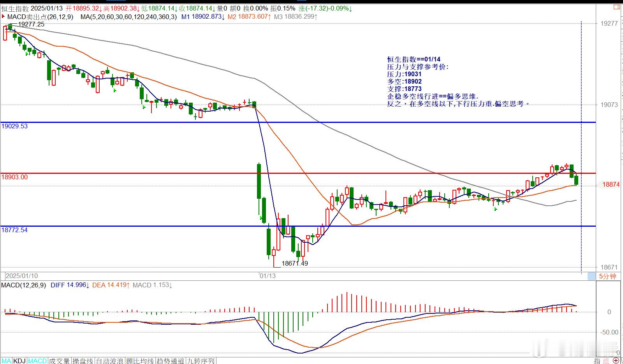Screen dimensions: 623x364
Task: Click the 19277.25 high price annotation
Action: coord(32,24)
